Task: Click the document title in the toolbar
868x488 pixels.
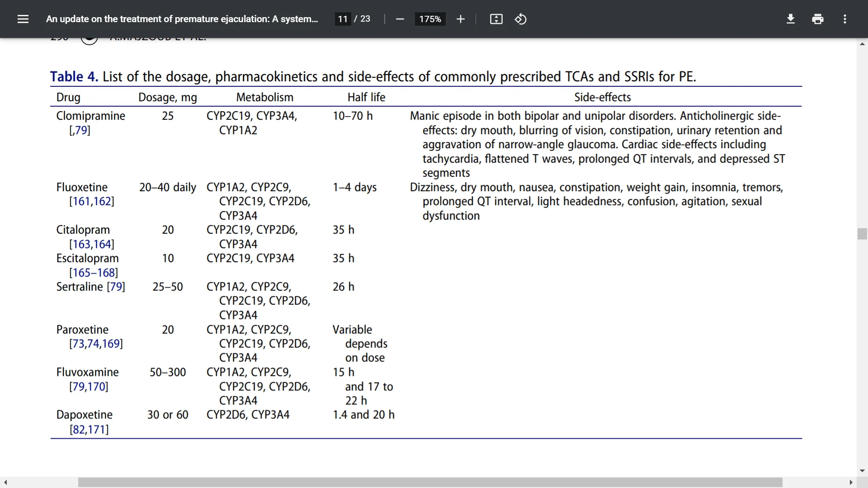Action: [182, 19]
